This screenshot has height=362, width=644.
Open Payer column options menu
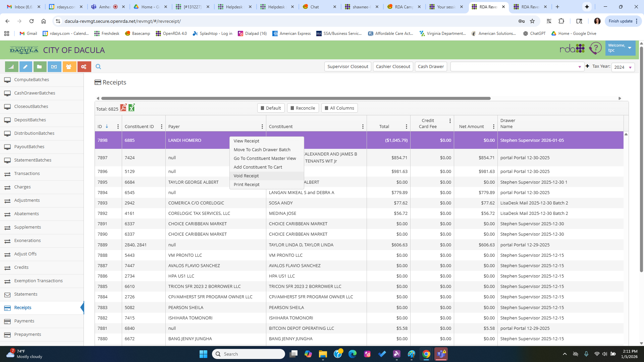coord(262,127)
